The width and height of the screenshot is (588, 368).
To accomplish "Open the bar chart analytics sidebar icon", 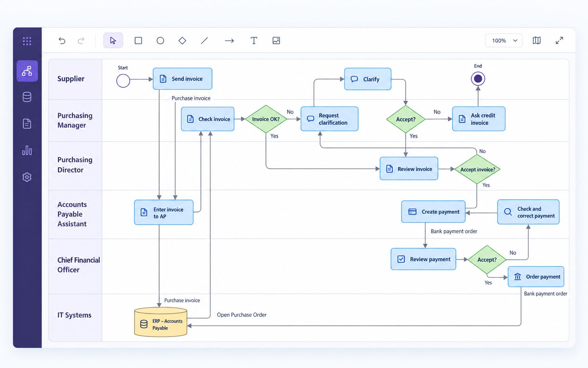I will 27,150.
